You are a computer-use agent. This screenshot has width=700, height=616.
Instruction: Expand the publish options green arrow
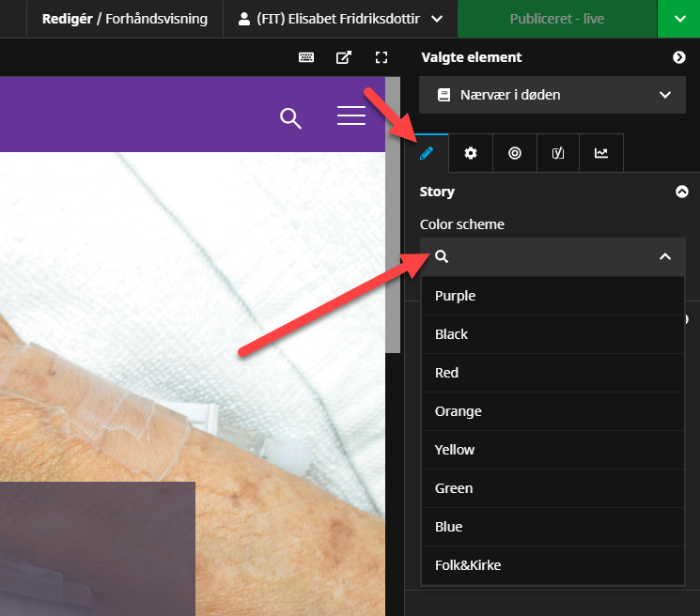click(x=679, y=19)
